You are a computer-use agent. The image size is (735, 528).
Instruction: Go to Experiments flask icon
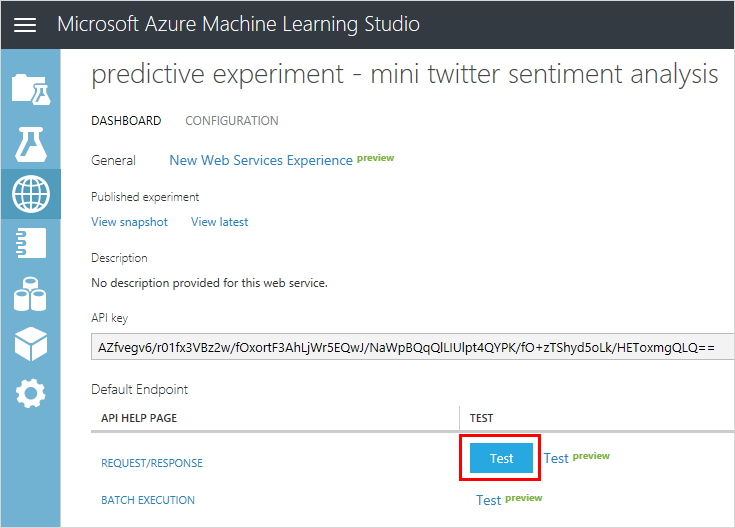pyautogui.click(x=30, y=142)
